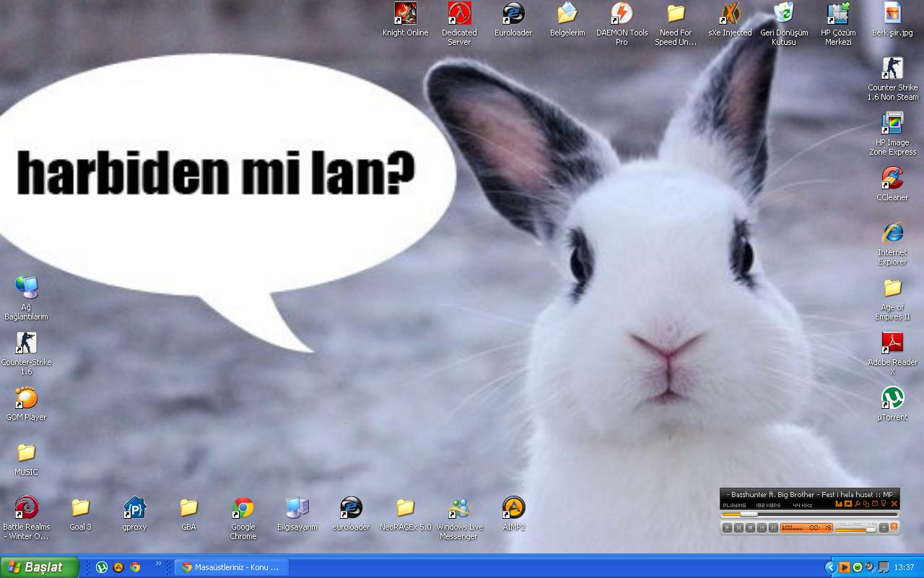Click the green circle tray icon
924x578 pixels.
coord(858,567)
